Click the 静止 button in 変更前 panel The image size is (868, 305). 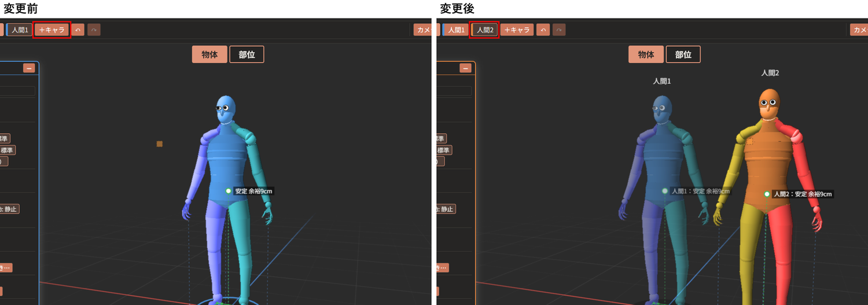[10, 209]
